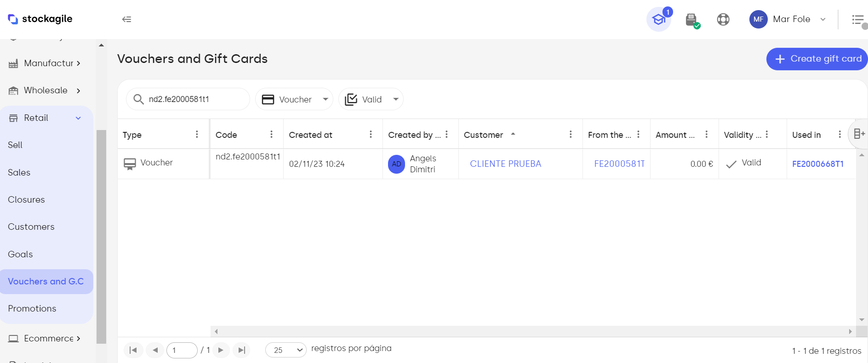Click the table horizontal scrollbar
This screenshot has height=363, width=868.
click(533, 331)
